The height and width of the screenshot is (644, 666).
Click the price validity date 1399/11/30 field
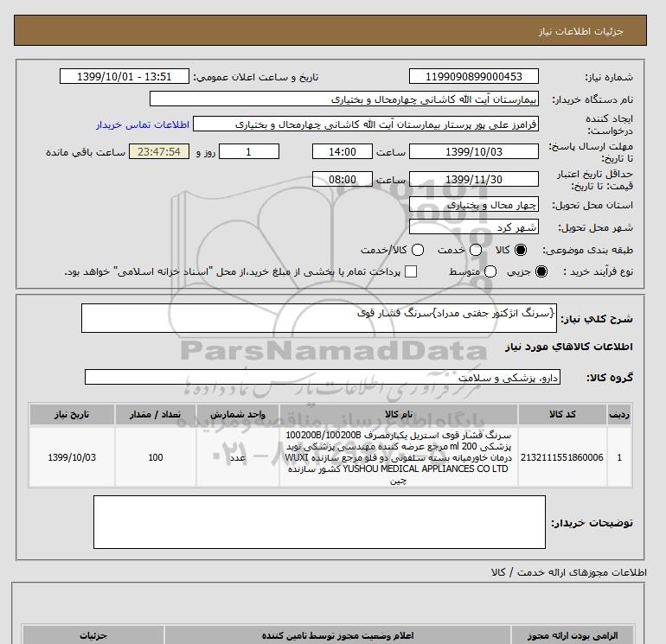tap(474, 180)
